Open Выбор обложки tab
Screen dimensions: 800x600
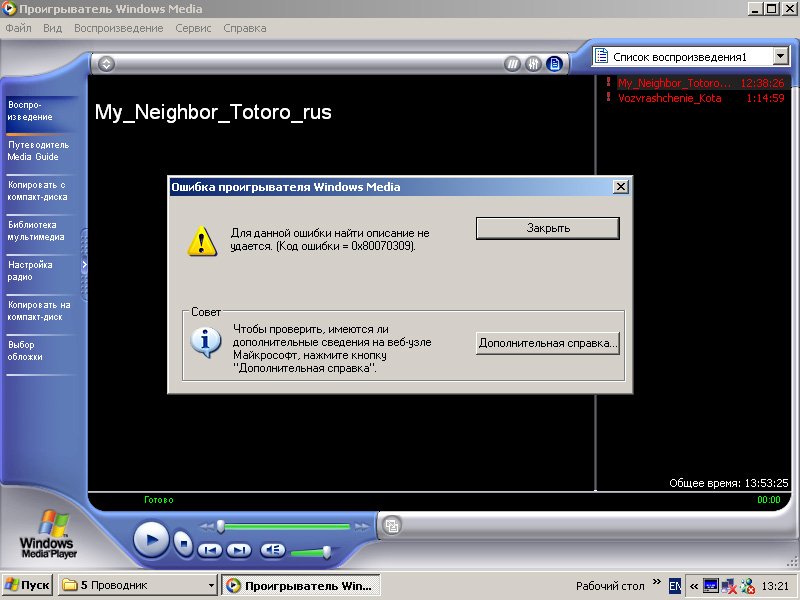click(42, 351)
